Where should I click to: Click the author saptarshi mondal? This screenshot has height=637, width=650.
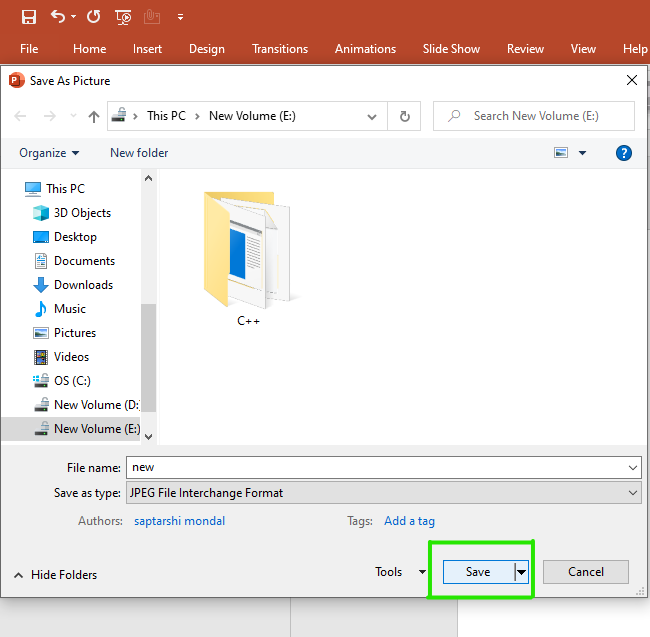[179, 521]
